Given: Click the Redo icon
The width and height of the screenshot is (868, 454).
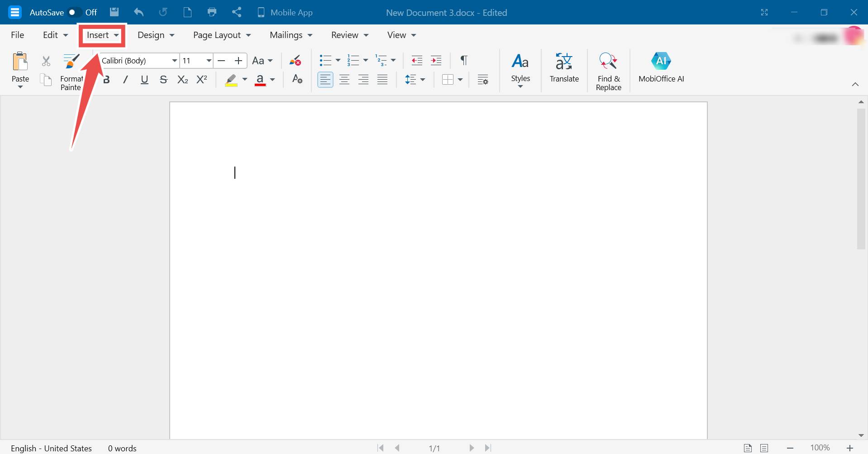Looking at the screenshot, I should (x=163, y=12).
